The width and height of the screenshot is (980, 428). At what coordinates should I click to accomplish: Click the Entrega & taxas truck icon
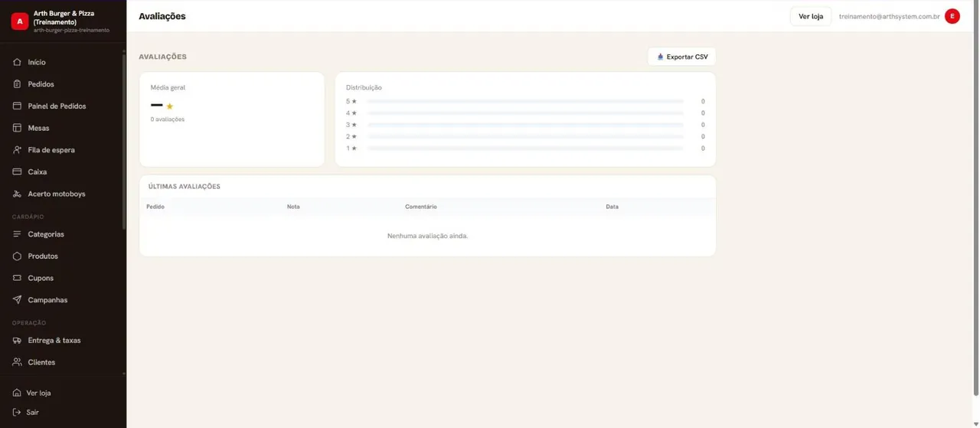point(17,341)
